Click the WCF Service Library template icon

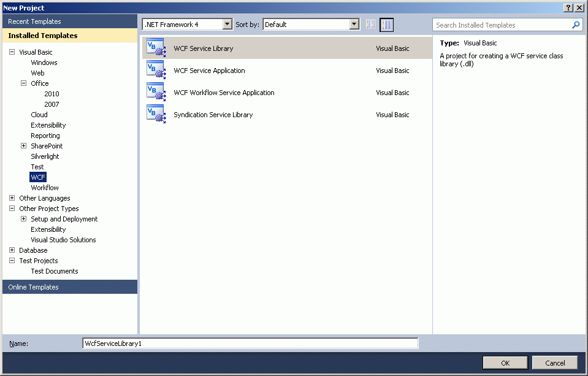pos(156,48)
